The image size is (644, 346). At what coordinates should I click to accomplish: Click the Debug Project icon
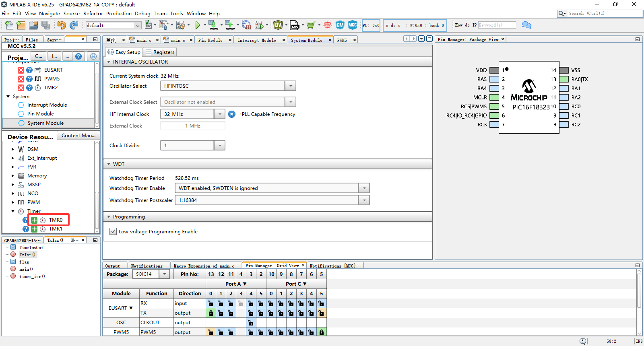[x=259, y=25]
